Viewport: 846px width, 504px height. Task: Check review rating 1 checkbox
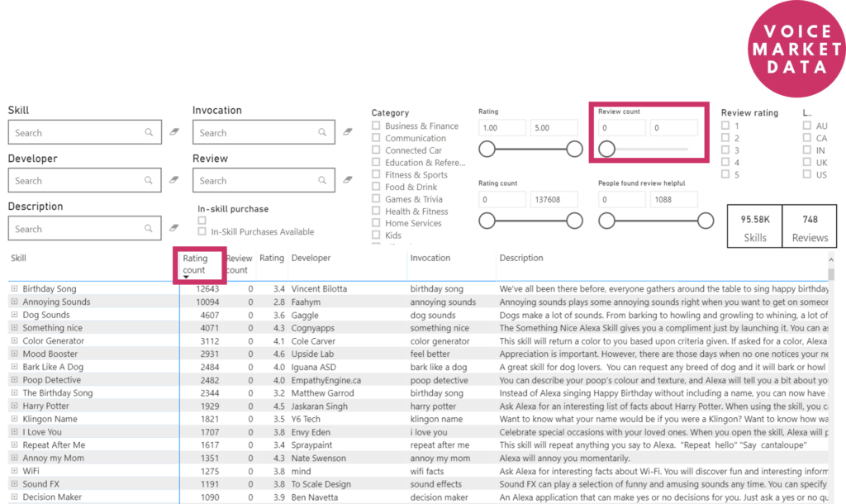[725, 126]
